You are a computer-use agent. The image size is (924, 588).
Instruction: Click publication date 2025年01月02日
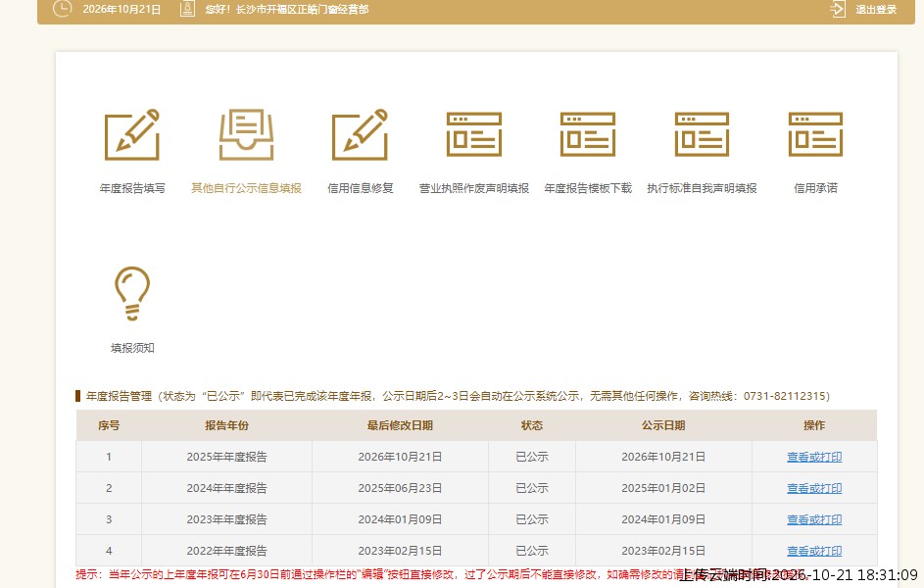pos(663,488)
